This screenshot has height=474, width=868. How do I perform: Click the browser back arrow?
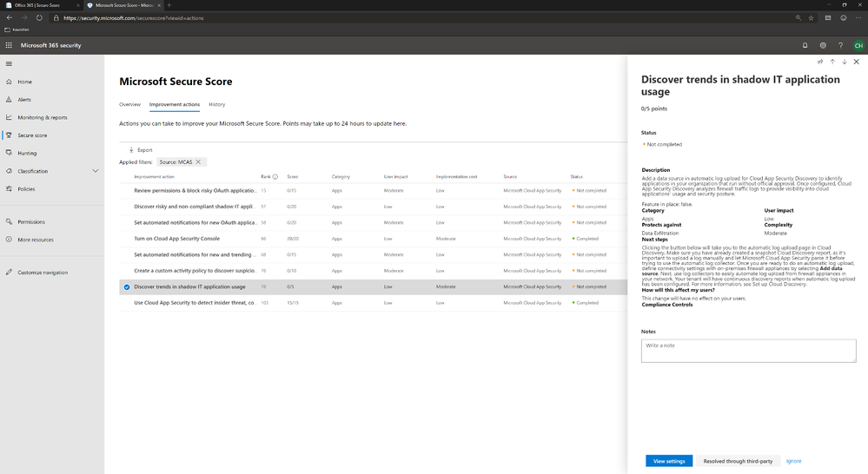(10, 17)
